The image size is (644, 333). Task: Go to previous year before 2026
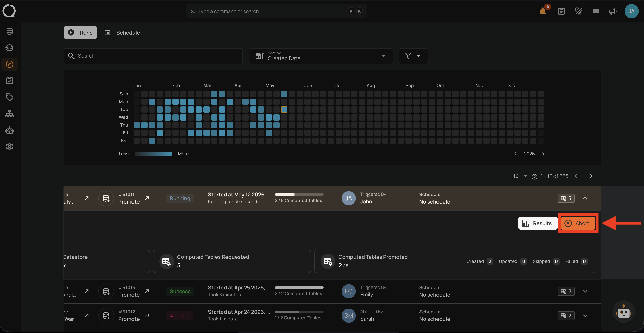pyautogui.click(x=515, y=154)
